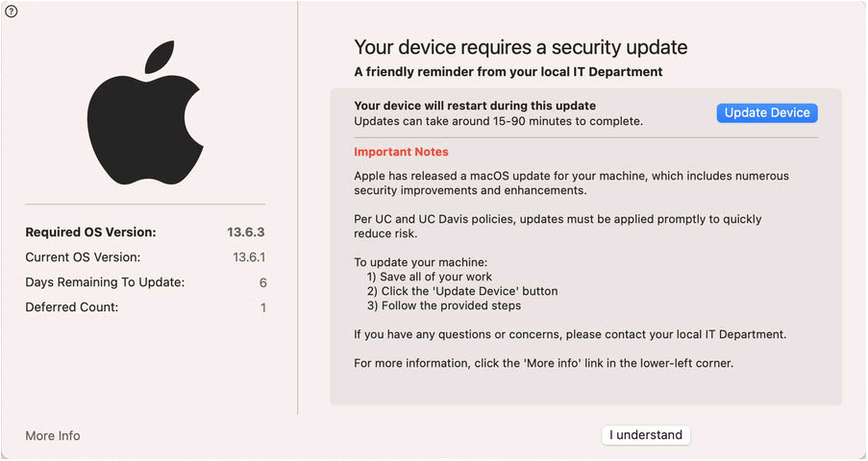Click the UC Davis policies paragraph
The height and width of the screenshot is (461, 868).
558,227
